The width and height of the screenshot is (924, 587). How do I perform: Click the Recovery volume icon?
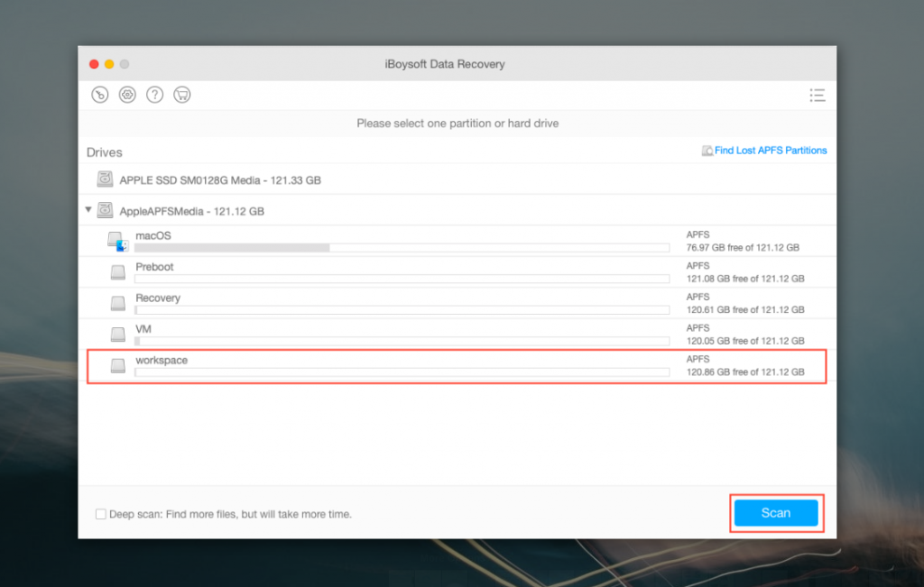point(118,303)
